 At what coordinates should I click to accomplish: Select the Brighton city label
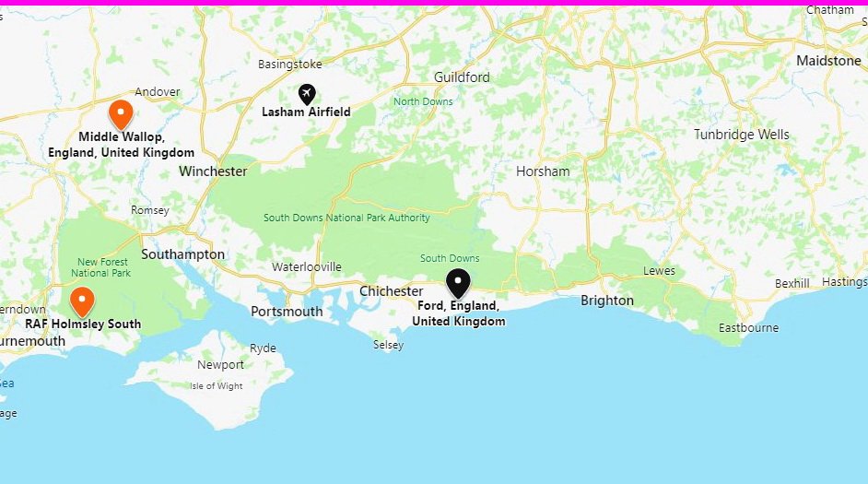click(x=606, y=301)
